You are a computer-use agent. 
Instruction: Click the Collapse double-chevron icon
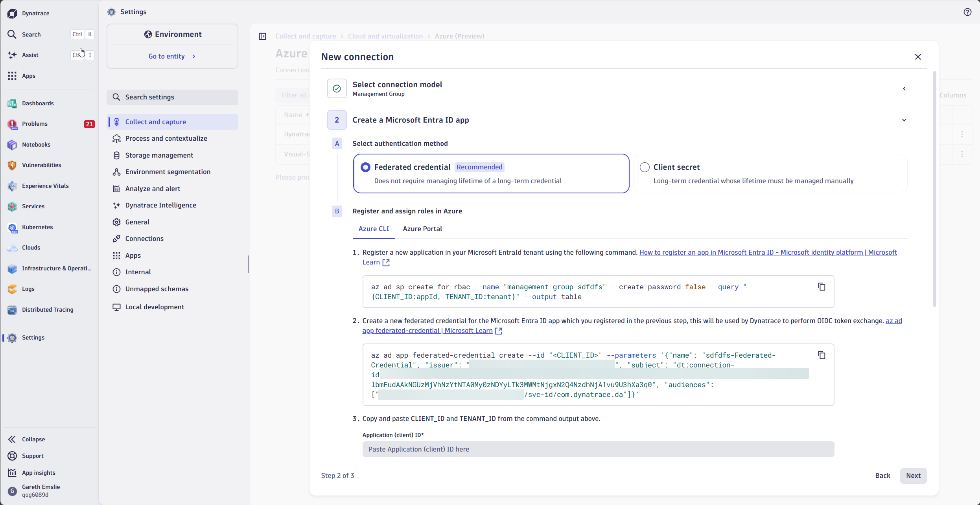point(12,439)
